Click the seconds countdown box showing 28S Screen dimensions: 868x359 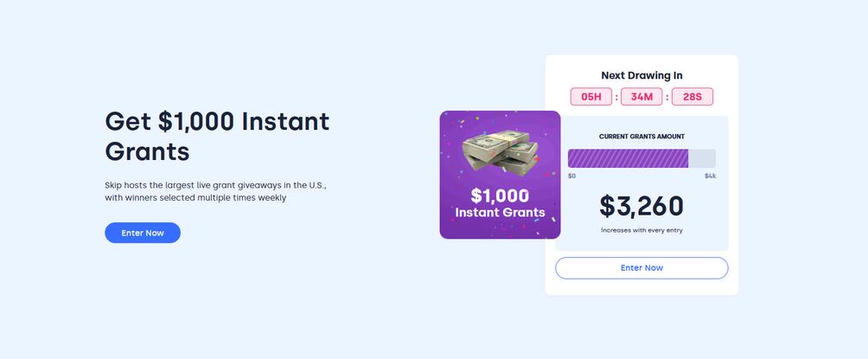pyautogui.click(x=692, y=97)
